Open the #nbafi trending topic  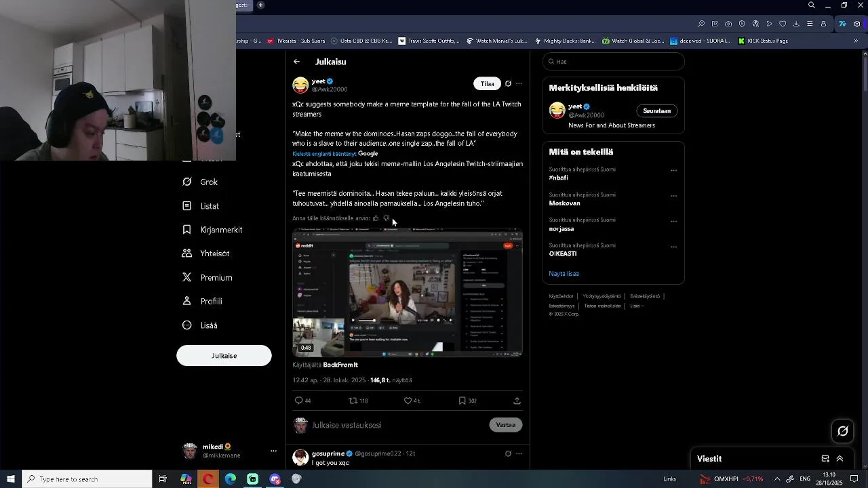(559, 178)
